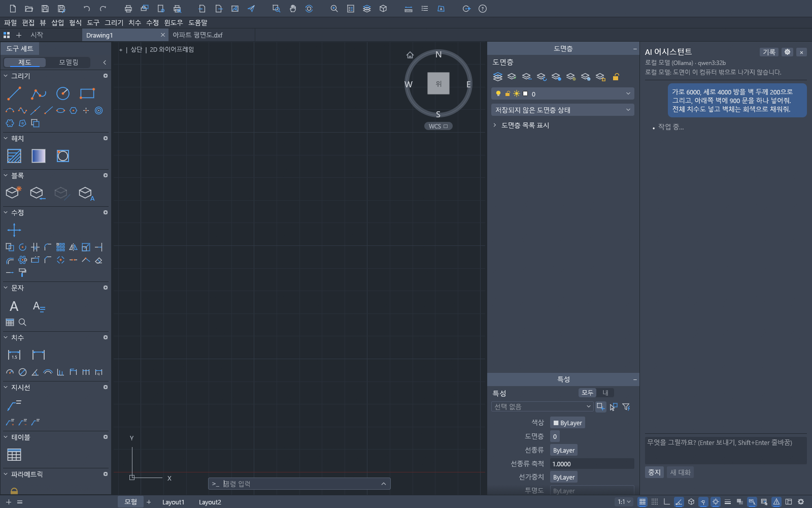Open the 파일 menu
The image size is (812, 508).
coord(10,22)
